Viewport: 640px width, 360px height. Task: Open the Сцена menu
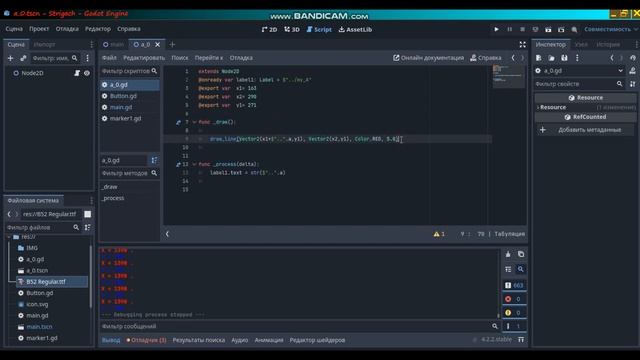coord(14,29)
